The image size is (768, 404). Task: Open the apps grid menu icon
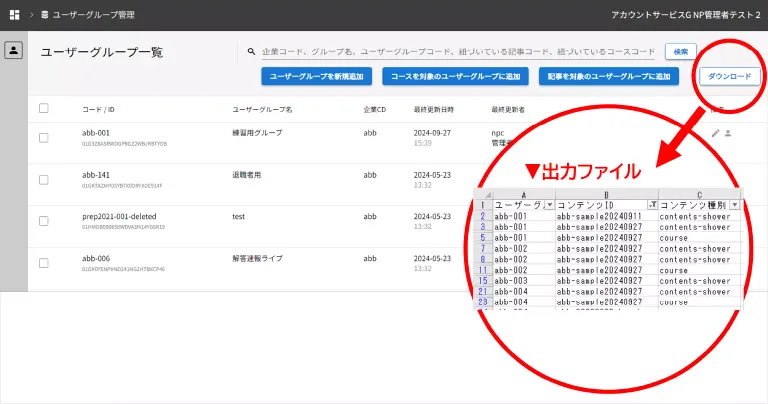tap(15, 15)
